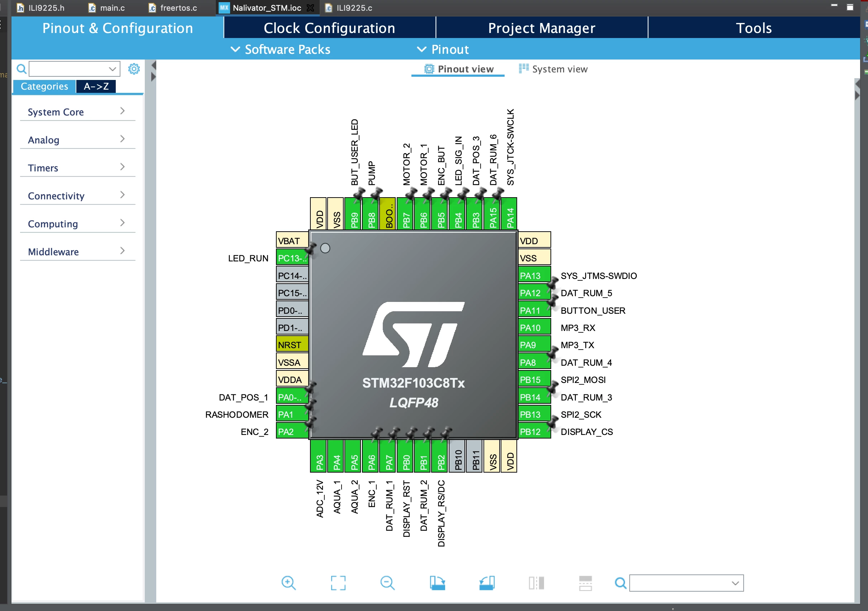868x611 pixels.
Task: Switch to System view
Action: click(553, 69)
